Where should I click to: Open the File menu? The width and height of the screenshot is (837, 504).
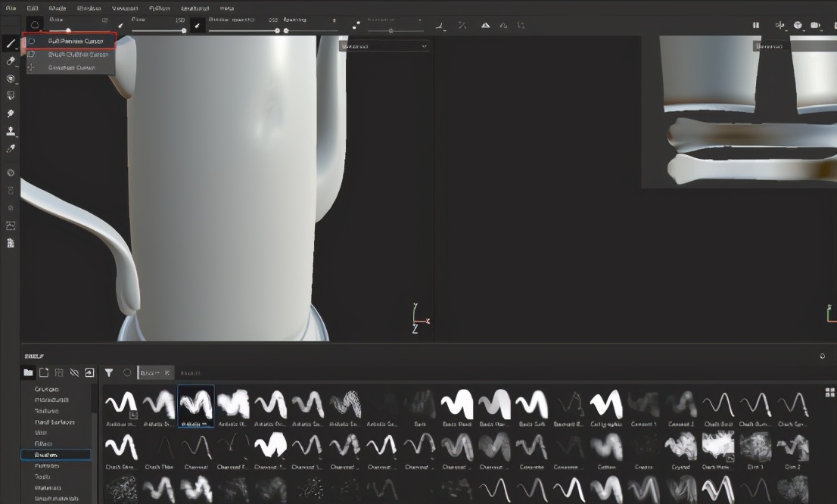(x=11, y=8)
